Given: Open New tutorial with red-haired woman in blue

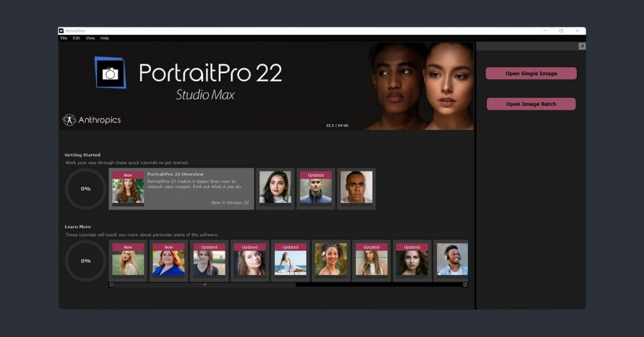Looking at the screenshot, I should [x=169, y=261].
